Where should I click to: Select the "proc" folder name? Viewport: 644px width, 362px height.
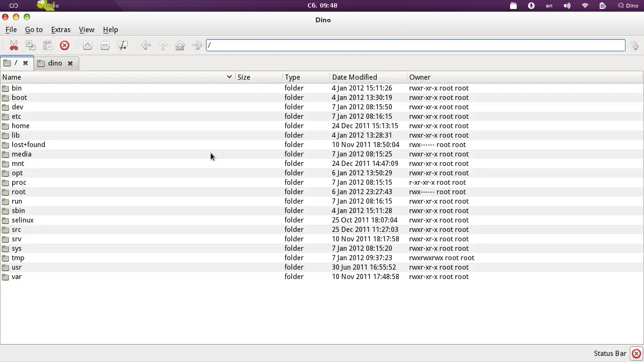click(x=19, y=182)
